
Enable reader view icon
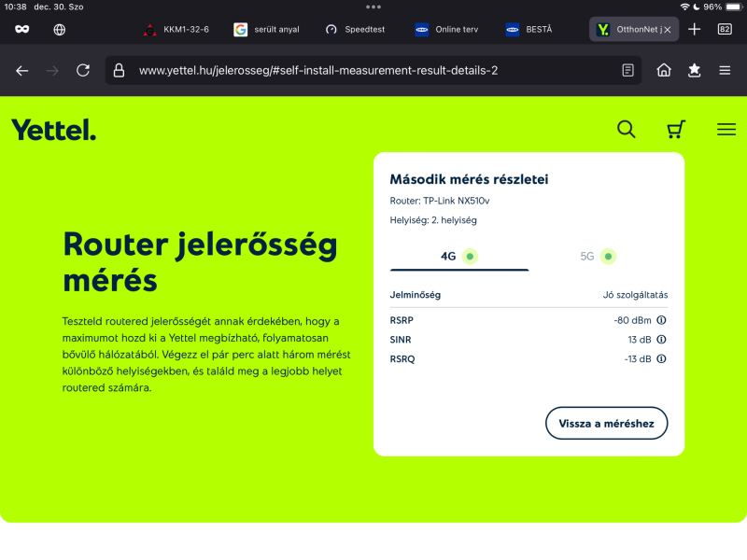[627, 71]
